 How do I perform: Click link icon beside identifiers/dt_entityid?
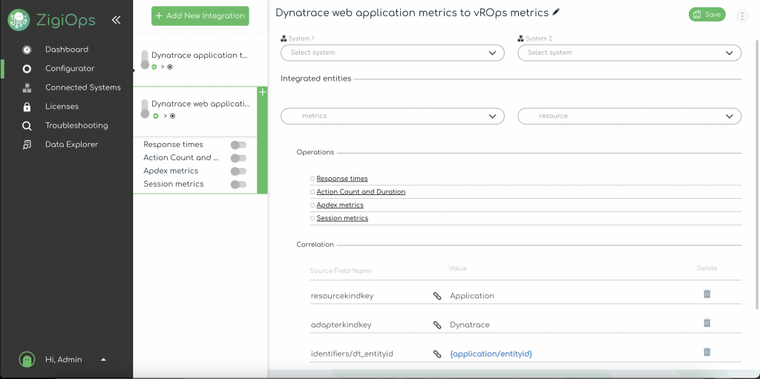tap(437, 354)
